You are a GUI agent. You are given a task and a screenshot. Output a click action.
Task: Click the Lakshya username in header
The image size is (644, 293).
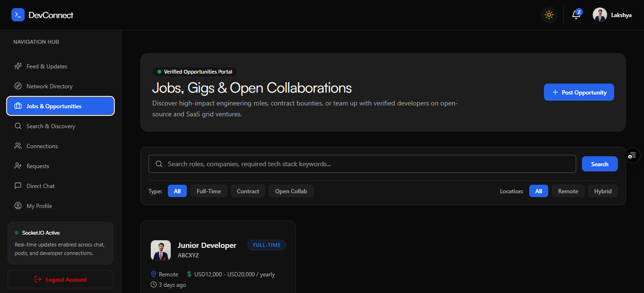tap(621, 15)
